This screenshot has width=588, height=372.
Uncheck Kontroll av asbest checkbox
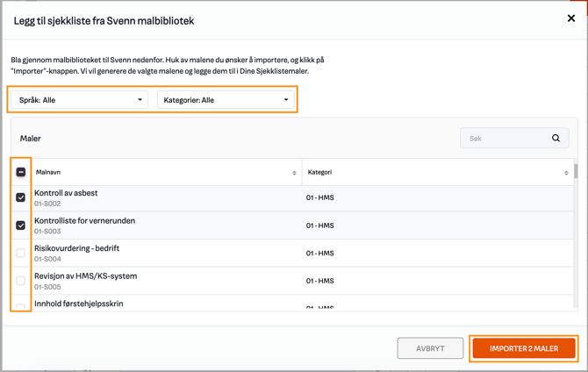click(21, 197)
